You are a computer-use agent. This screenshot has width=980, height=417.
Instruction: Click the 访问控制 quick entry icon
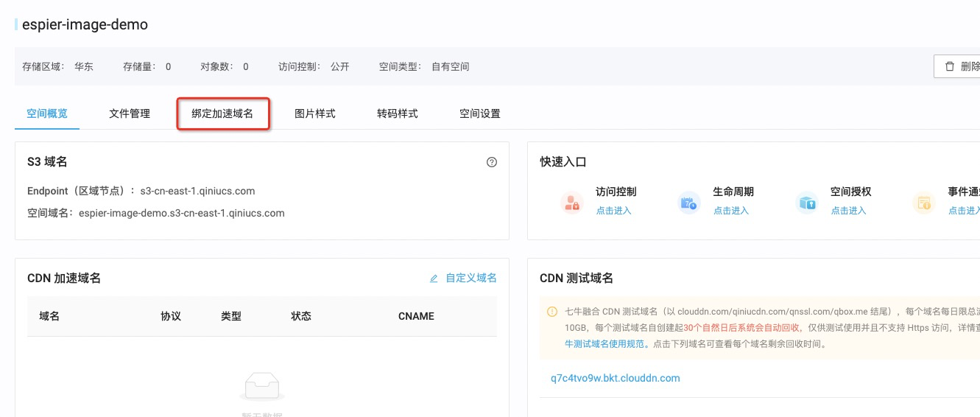click(571, 203)
